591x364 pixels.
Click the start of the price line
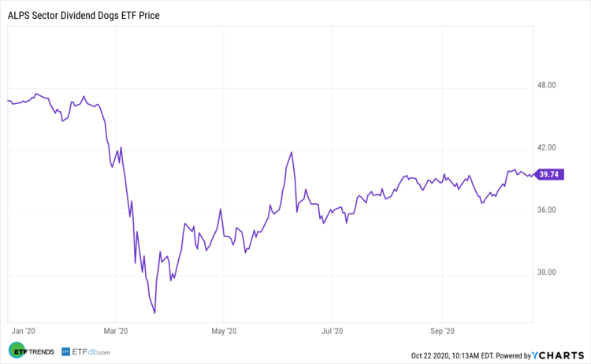click(8, 101)
